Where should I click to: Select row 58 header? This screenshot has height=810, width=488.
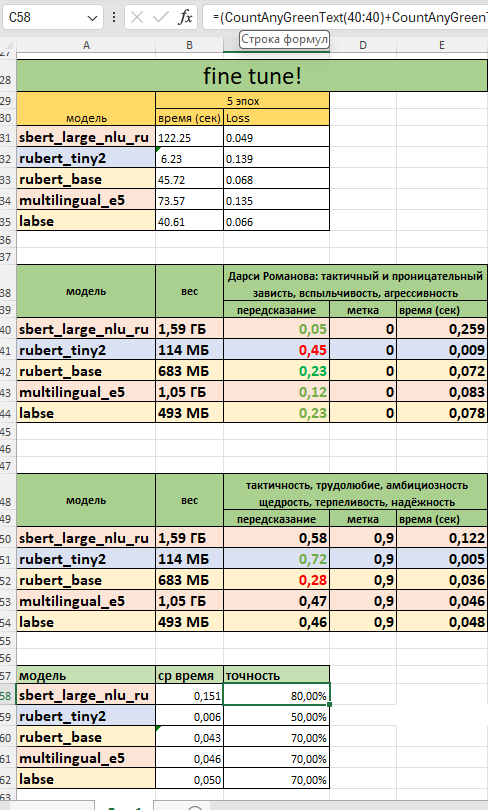(x=6, y=695)
